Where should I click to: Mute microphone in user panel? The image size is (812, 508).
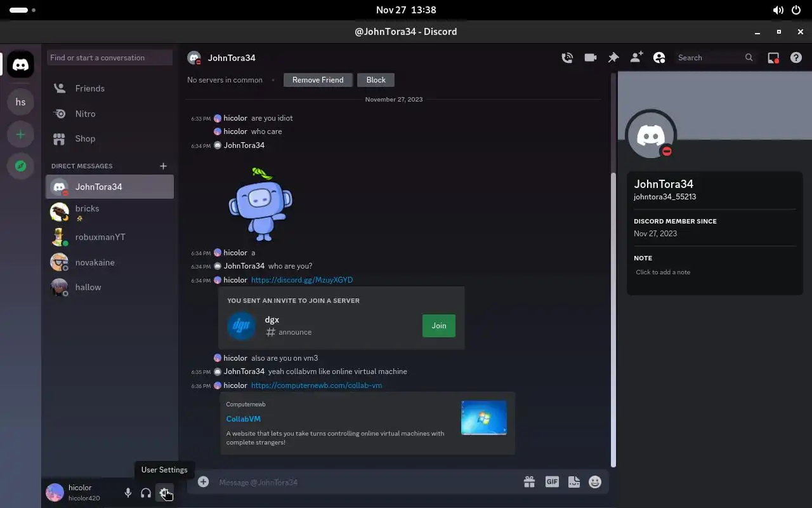(128, 493)
